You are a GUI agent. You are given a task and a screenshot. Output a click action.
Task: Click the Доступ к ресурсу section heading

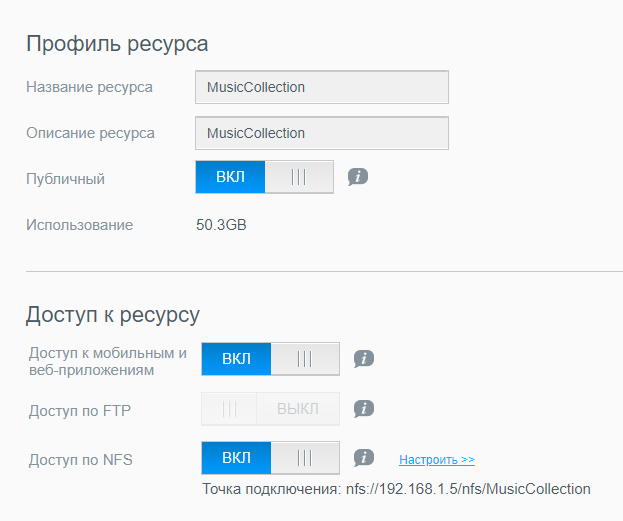[x=113, y=316]
